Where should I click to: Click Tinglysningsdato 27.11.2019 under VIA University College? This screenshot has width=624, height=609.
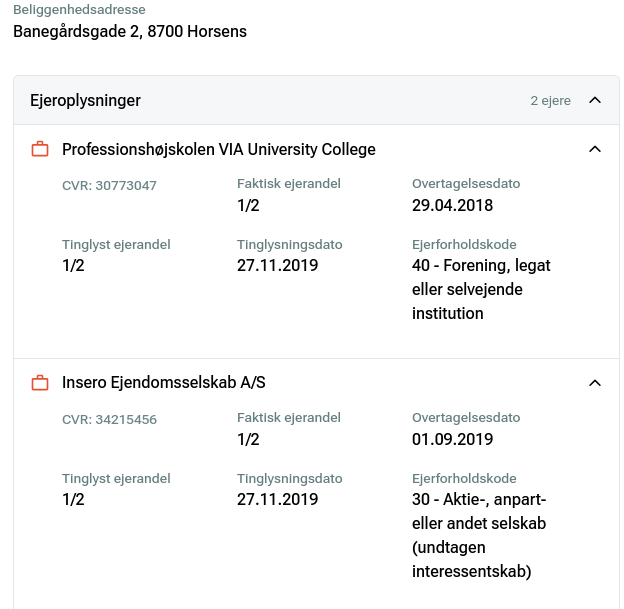277,266
